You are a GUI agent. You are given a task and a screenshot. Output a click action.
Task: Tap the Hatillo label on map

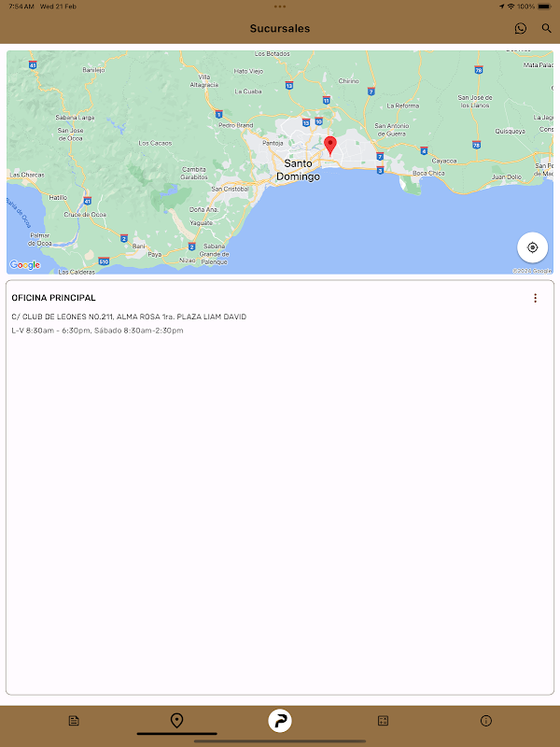(x=58, y=197)
